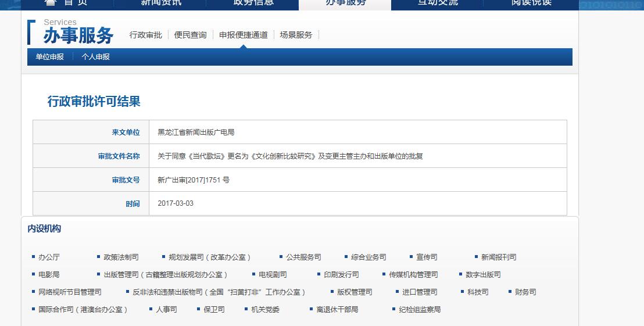This screenshot has height=326, width=644.
Task: Select the 互动交流 navigation tab
Action: (x=438, y=3)
